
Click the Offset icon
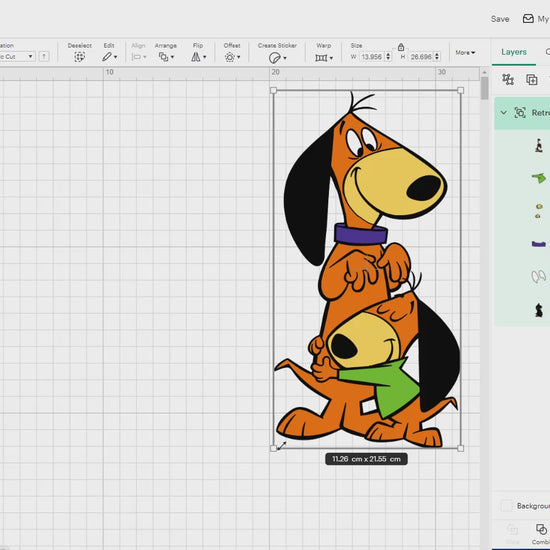[x=230, y=57]
